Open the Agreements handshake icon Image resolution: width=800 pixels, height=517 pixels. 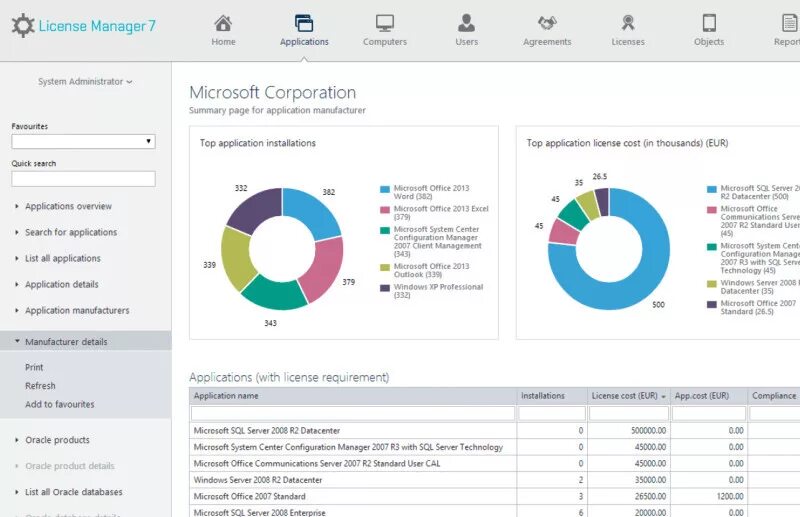pos(547,23)
